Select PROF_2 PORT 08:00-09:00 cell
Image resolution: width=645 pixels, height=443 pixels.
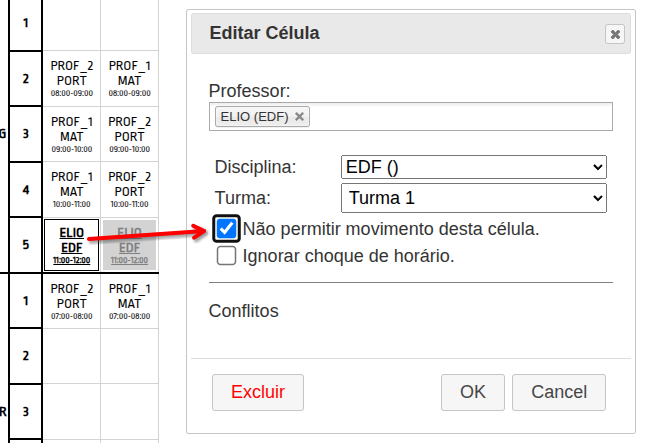click(71, 78)
